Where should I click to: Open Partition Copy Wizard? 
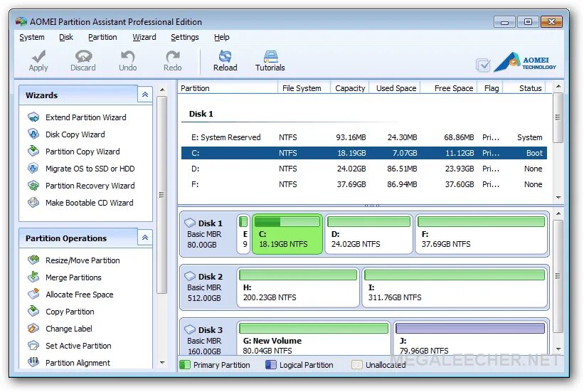[x=83, y=152]
